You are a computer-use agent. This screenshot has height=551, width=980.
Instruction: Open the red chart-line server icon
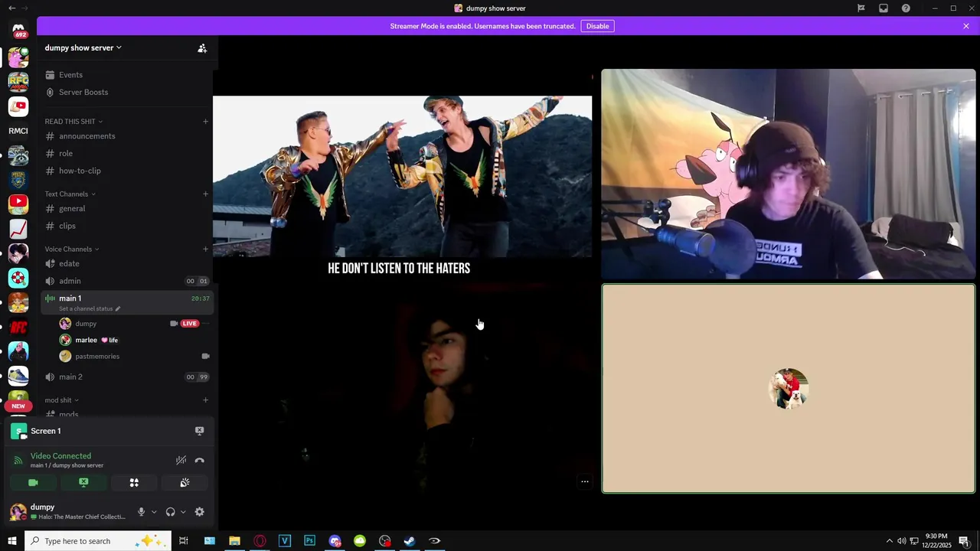[18, 229]
